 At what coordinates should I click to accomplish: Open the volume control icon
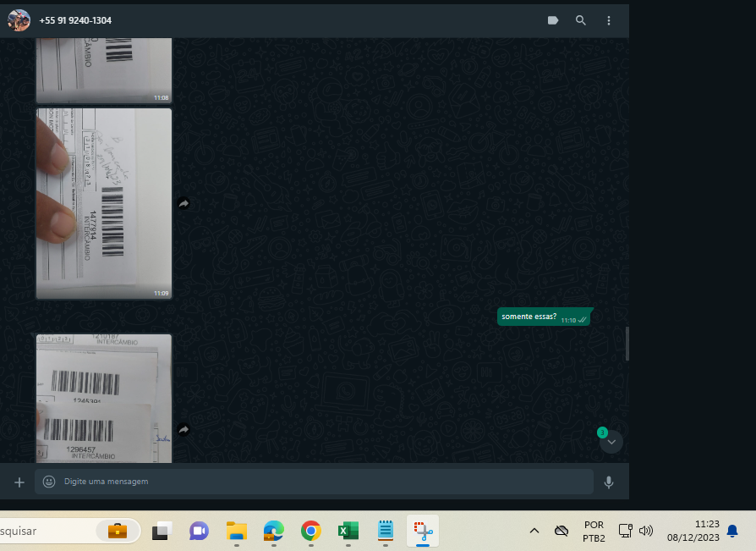pos(645,531)
